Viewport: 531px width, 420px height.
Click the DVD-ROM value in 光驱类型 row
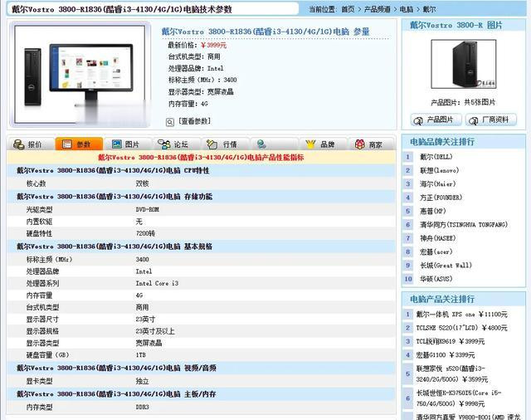tap(148, 210)
